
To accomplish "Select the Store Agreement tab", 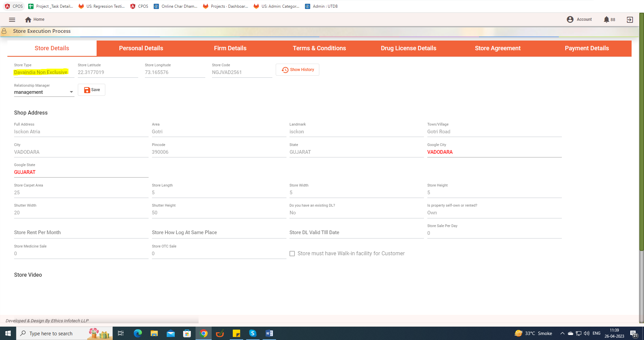I will (497, 48).
